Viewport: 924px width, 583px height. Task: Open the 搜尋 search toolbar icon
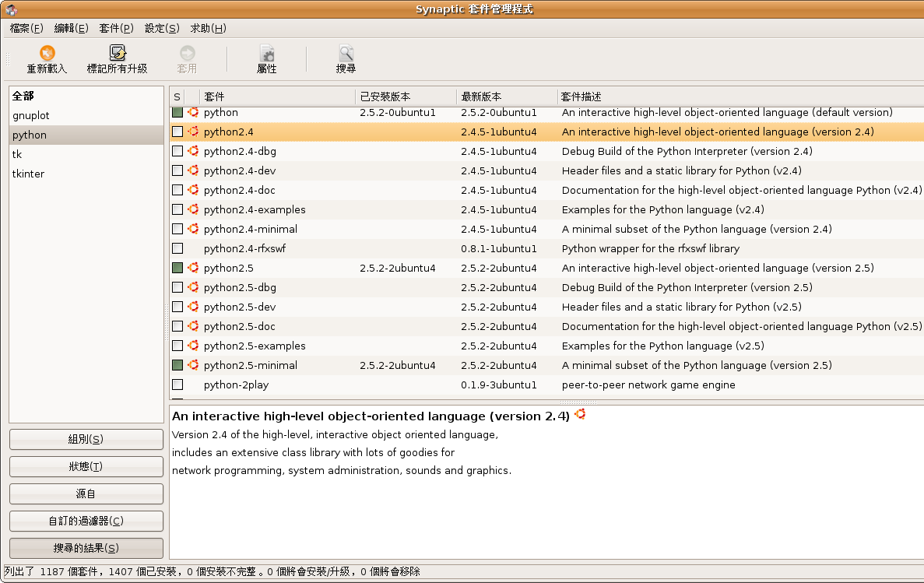(346, 53)
